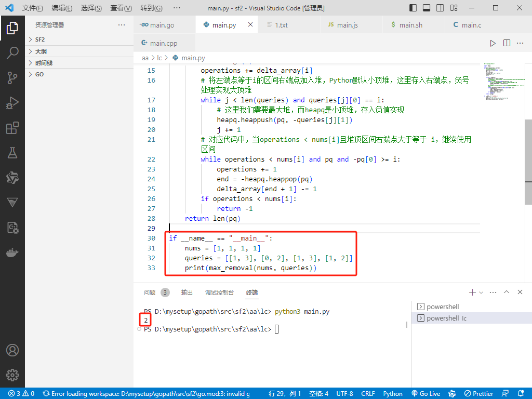Expand the 时间线 timeline section
The width and height of the screenshot is (532, 399).
tap(79, 63)
